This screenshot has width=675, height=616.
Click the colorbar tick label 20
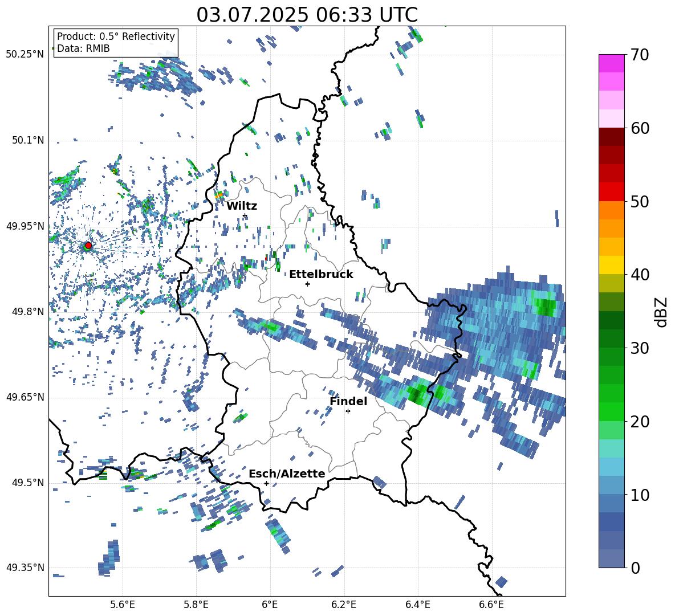pyautogui.click(x=640, y=421)
